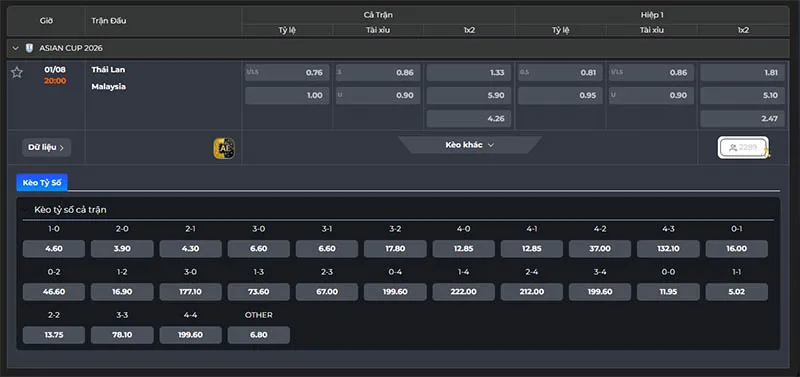Click the 2289 viewers icon button
800x377 pixels.
pyautogui.click(x=743, y=147)
